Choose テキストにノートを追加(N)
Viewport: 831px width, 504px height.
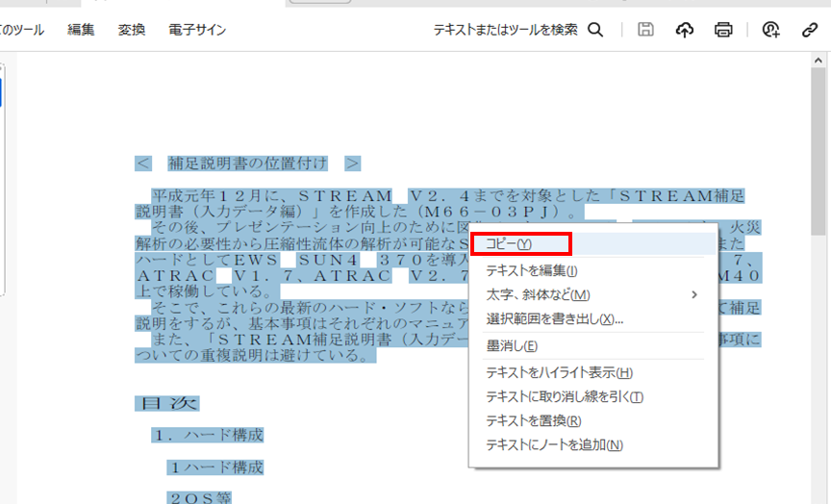coord(593,445)
